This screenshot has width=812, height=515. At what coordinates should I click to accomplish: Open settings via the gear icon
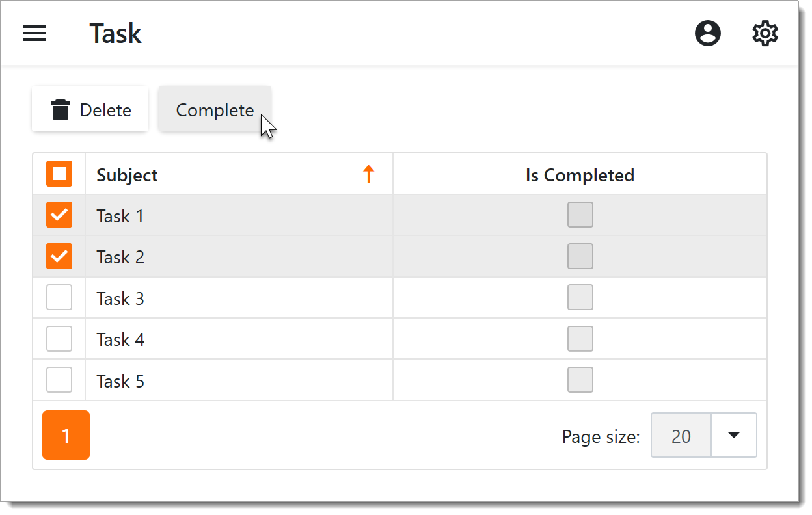pyautogui.click(x=765, y=33)
